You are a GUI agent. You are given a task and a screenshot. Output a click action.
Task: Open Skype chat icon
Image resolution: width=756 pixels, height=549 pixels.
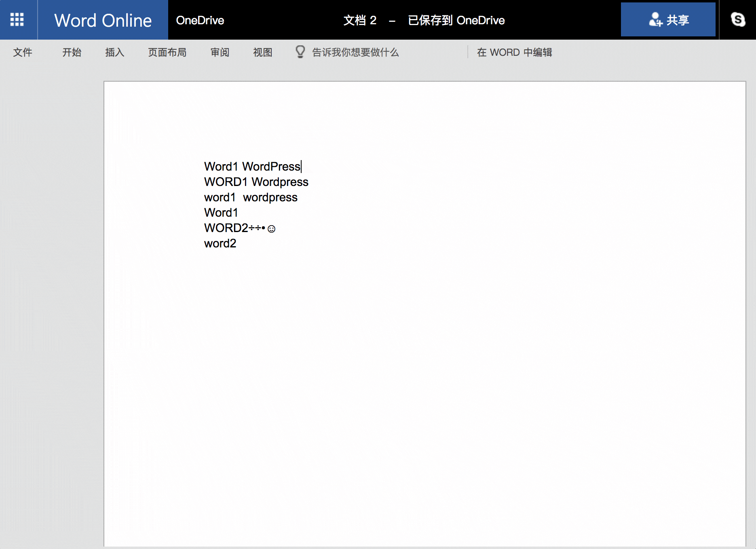pos(738,19)
